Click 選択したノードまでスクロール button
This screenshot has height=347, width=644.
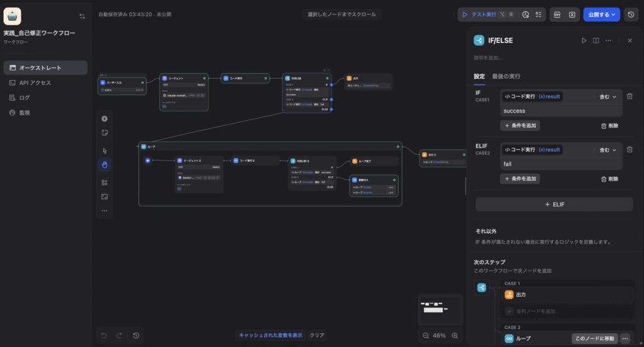click(341, 14)
